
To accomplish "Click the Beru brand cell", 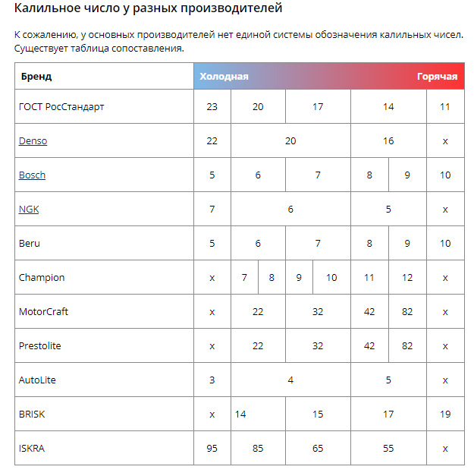I will pyautogui.click(x=104, y=243).
